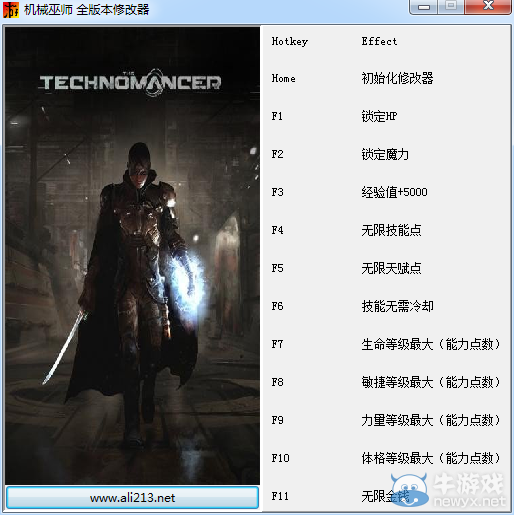Viewport: 514px width, 515px height.
Task: Click the Technomancer cover artwork
Action: (x=132, y=256)
